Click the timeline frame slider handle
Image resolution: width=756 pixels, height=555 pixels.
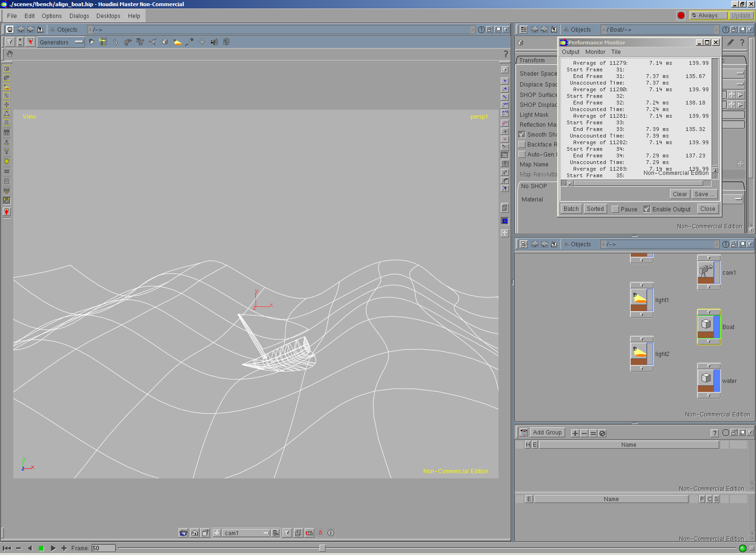pos(322,548)
